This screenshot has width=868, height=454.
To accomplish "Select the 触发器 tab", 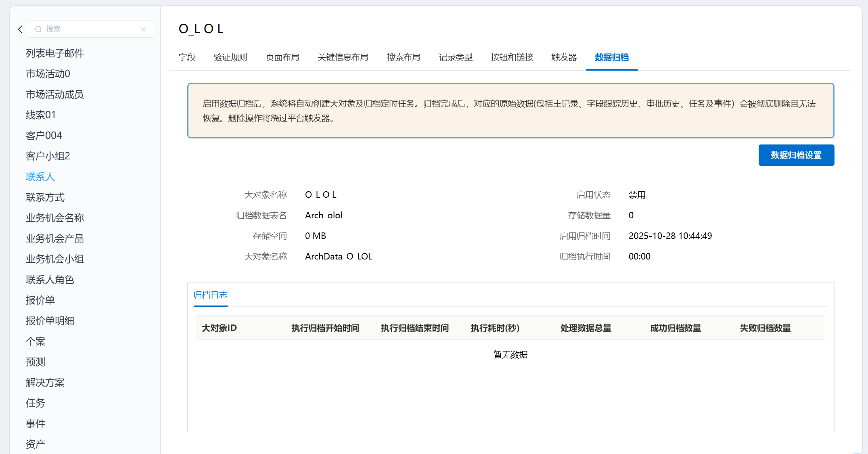I will coord(564,57).
